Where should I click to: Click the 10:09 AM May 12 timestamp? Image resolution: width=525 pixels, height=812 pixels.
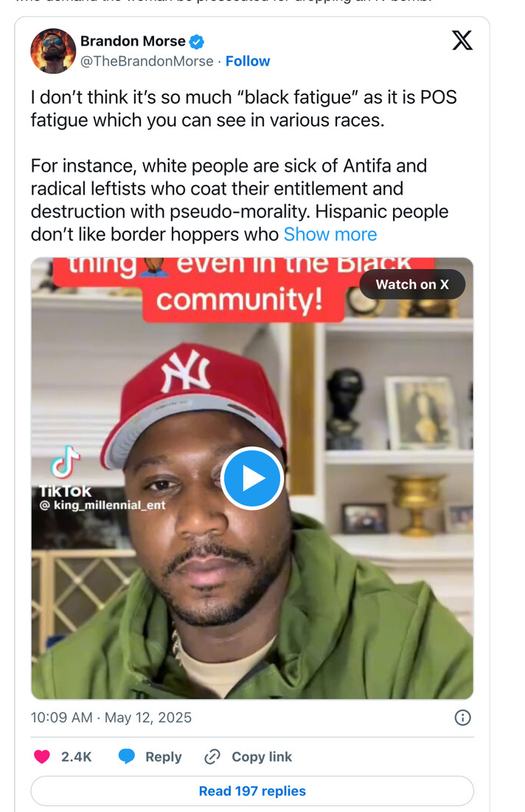pyautogui.click(x=111, y=717)
